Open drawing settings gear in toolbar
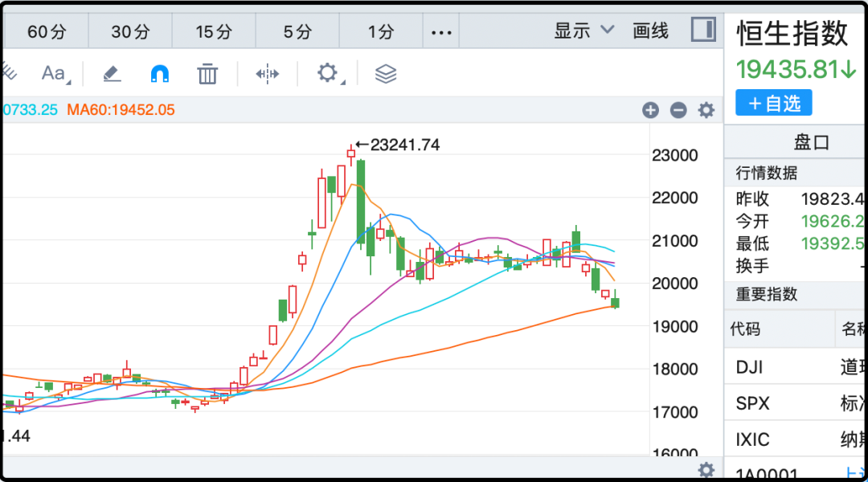Viewport: 868px width, 482px height. pyautogui.click(x=327, y=74)
